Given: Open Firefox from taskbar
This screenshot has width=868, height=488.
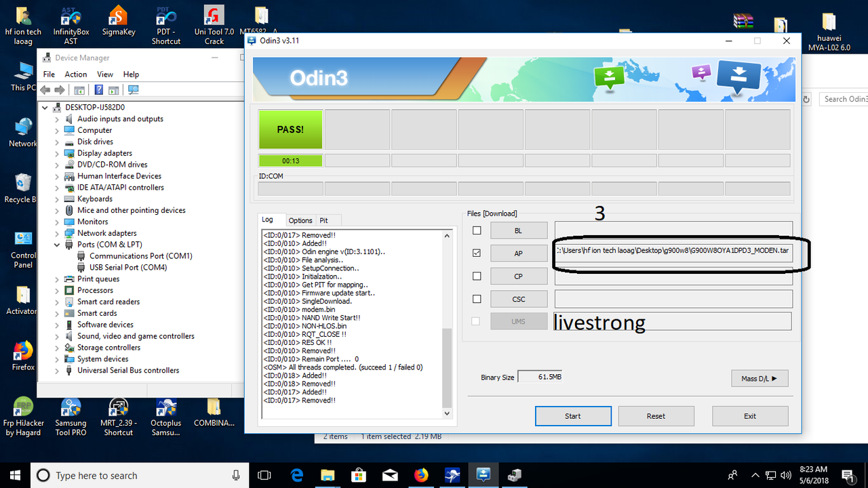Looking at the screenshot, I should pyautogui.click(x=421, y=475).
